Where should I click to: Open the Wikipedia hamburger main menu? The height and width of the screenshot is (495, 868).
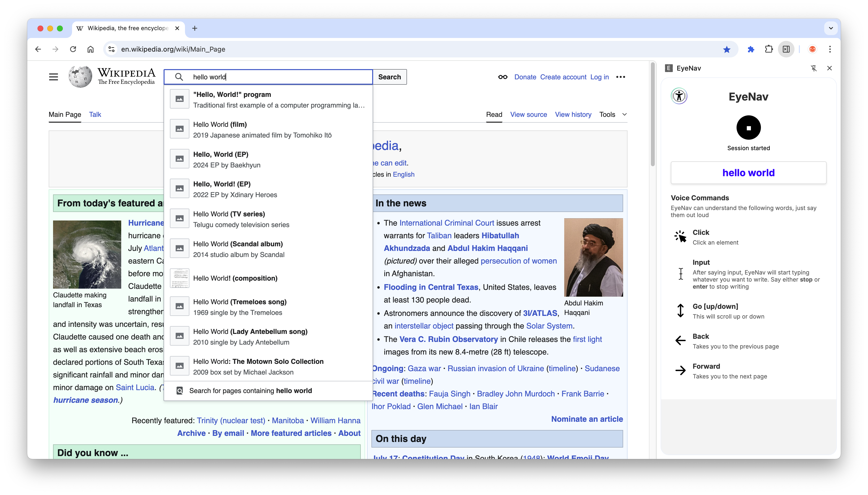53,77
